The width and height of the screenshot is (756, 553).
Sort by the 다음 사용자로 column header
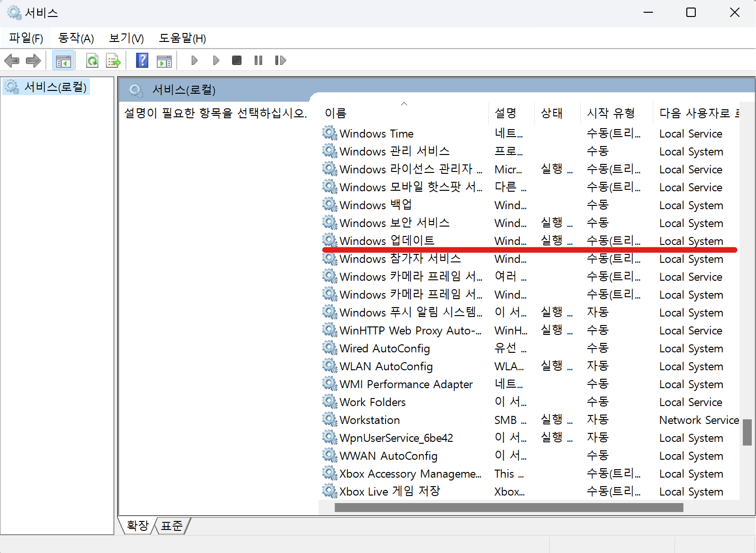697,113
